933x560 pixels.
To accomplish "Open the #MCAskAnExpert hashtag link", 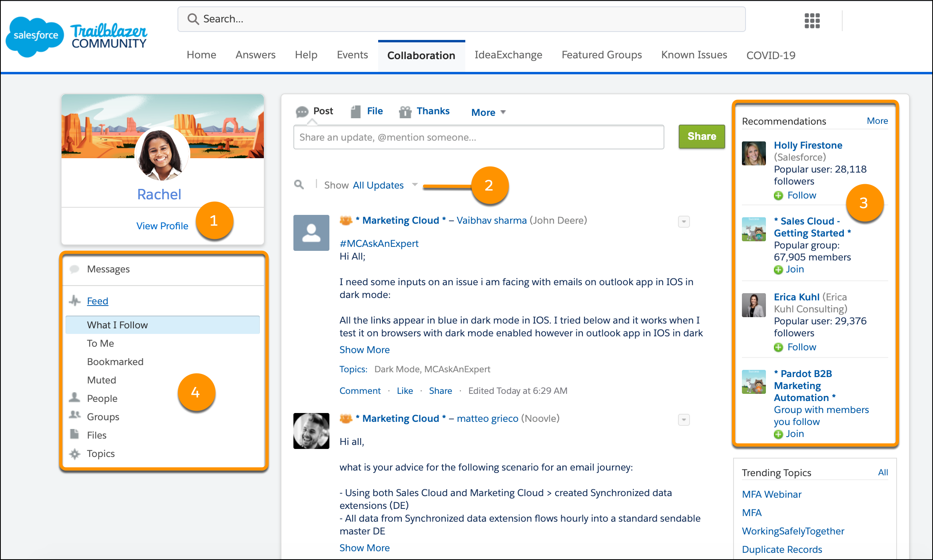I will [x=379, y=243].
